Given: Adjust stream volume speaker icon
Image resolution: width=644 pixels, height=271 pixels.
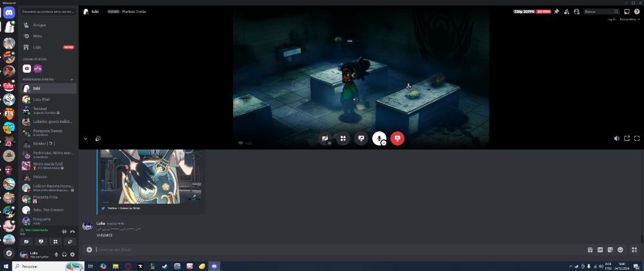Looking at the screenshot, I should (616, 138).
